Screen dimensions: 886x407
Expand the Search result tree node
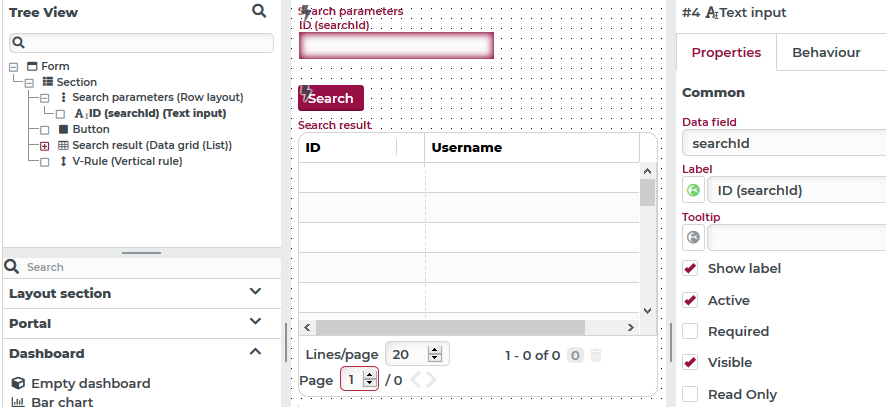pyautogui.click(x=44, y=146)
